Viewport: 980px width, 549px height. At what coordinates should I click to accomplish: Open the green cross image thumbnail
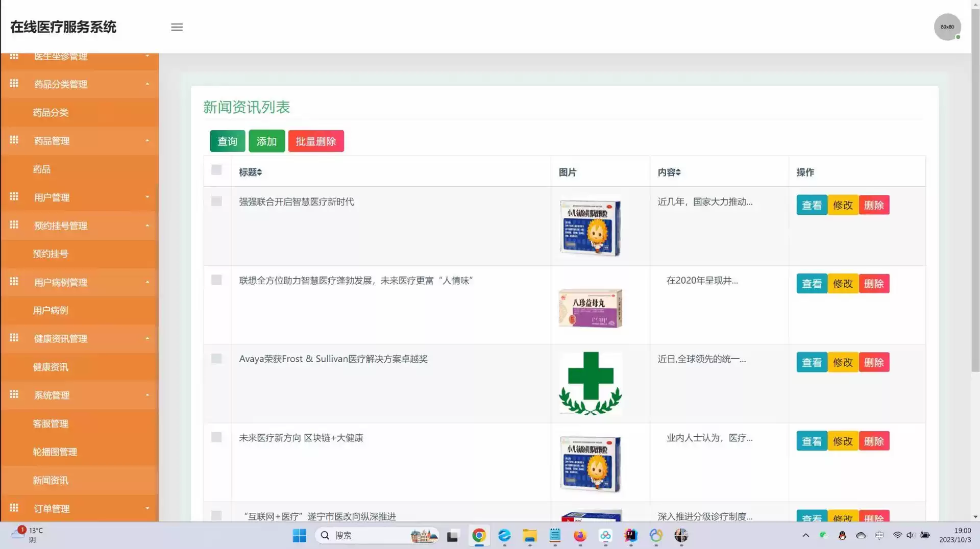591,383
